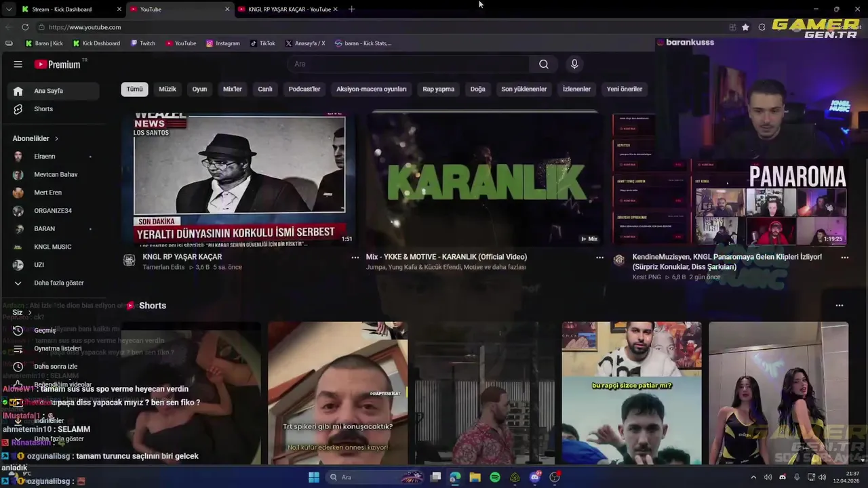Open Spotify from the taskbar

495,477
